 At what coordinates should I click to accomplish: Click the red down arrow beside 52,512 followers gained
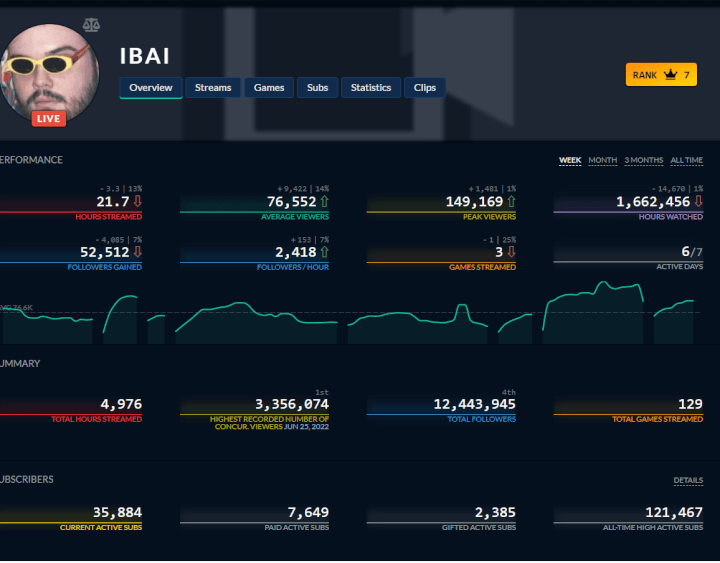tap(137, 252)
